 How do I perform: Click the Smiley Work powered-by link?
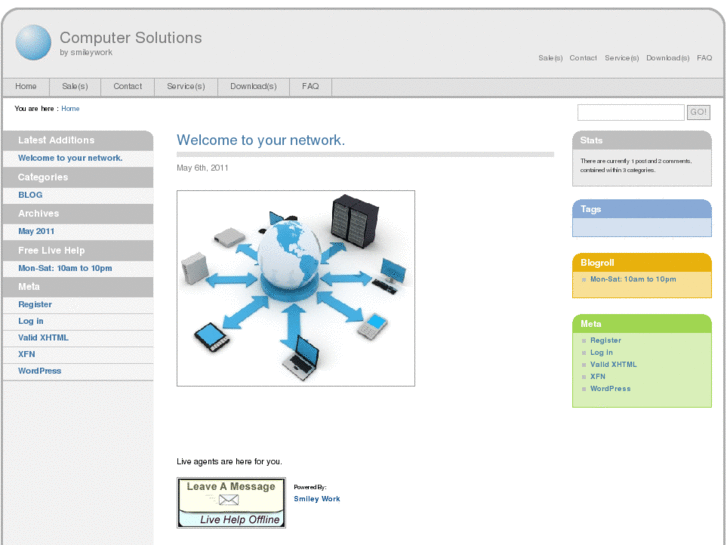click(x=317, y=499)
